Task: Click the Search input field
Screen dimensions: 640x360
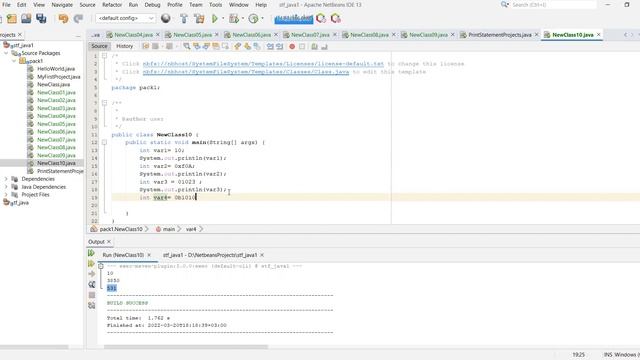Action: pos(553,5)
